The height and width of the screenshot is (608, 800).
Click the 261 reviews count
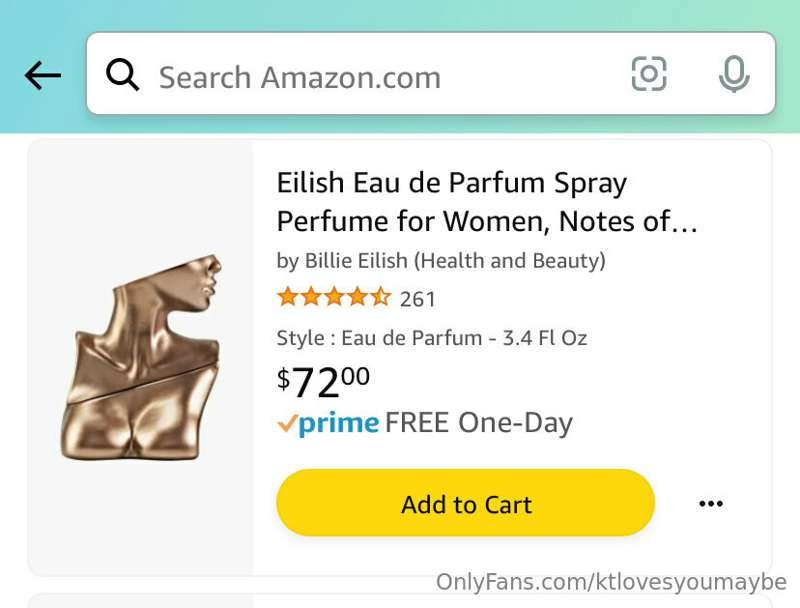417,299
